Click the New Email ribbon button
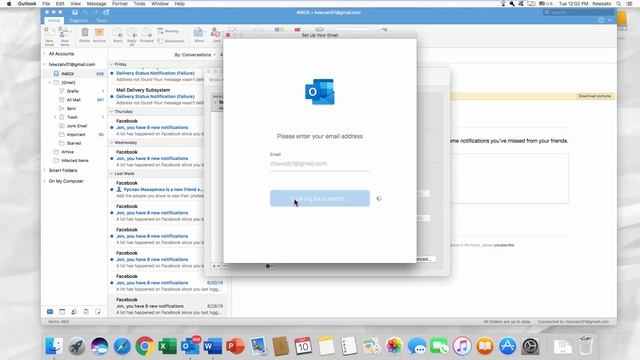 click(49, 36)
